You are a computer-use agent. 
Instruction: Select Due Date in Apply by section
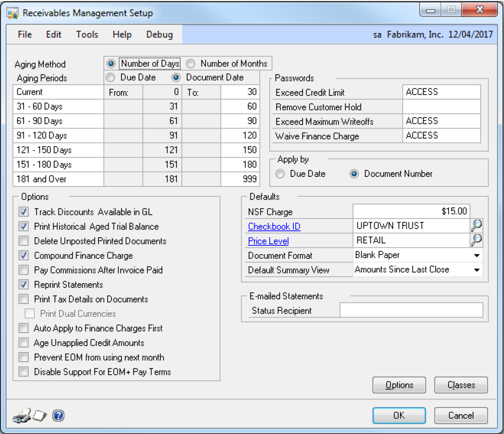coord(280,174)
